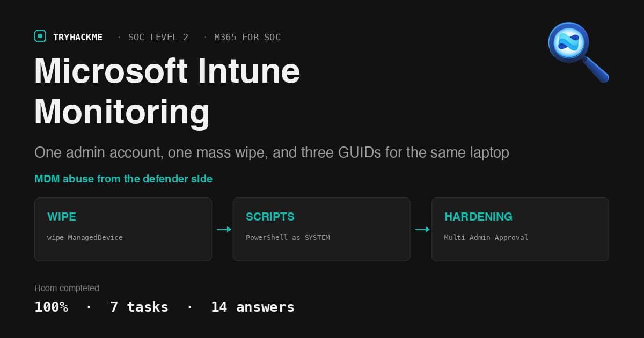This screenshot has width=644, height=338.
Task: Click the 14 answers stat
Action: 252,307
